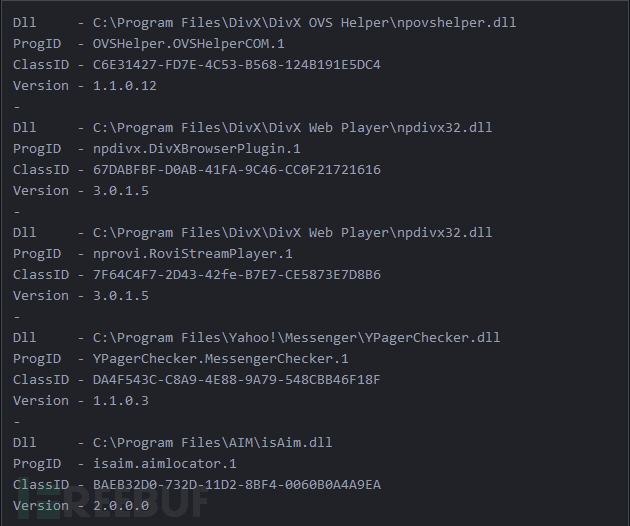The width and height of the screenshot is (630, 526).
Task: Click the Version 1.1.0.12 value
Action: pyautogui.click(x=125, y=86)
